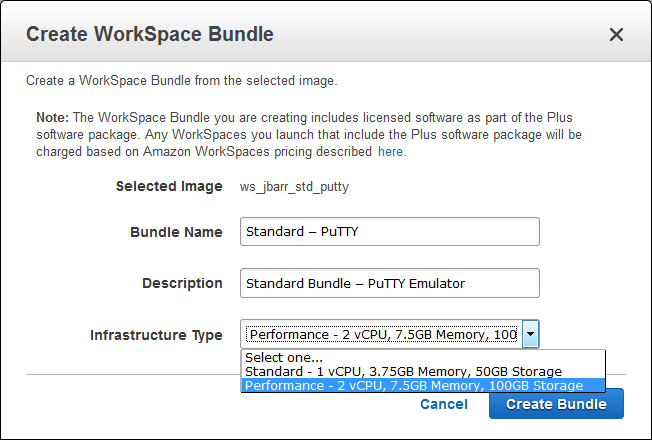Viewport: 652px width, 440px height.
Task: Click into the Bundle Name text field
Action: tap(390, 232)
